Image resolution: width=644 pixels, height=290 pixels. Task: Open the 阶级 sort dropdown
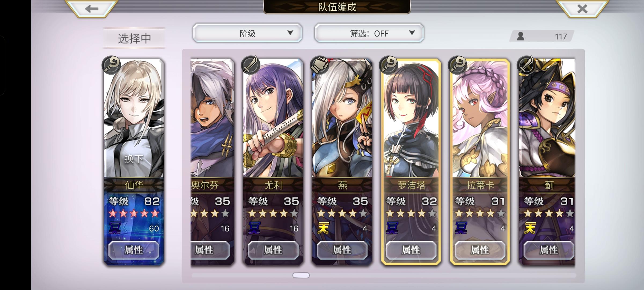point(247,33)
